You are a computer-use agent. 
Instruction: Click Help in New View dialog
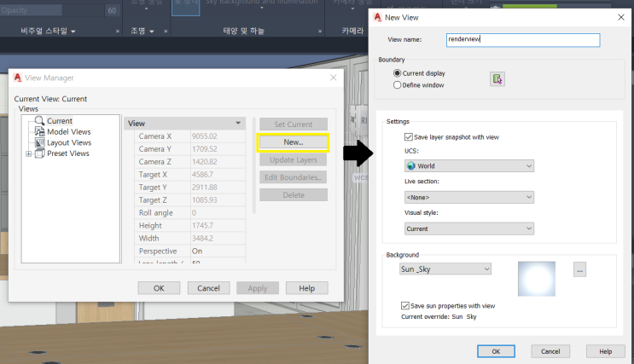[x=605, y=351]
